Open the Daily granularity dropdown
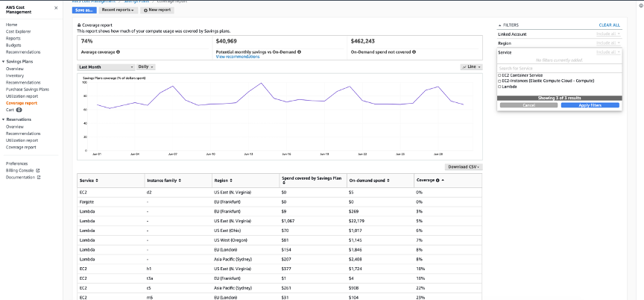 147,66
